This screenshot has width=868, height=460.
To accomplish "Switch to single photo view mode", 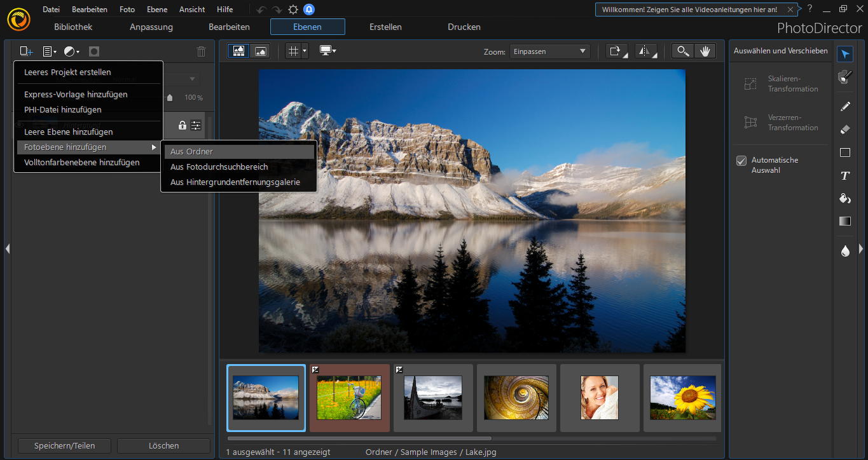I will [260, 51].
